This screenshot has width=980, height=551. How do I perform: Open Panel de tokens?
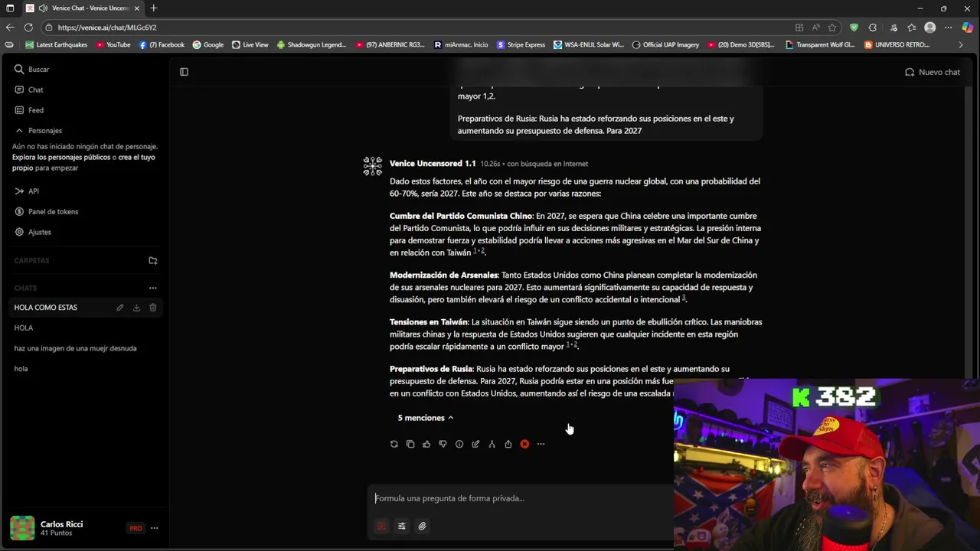(46, 211)
